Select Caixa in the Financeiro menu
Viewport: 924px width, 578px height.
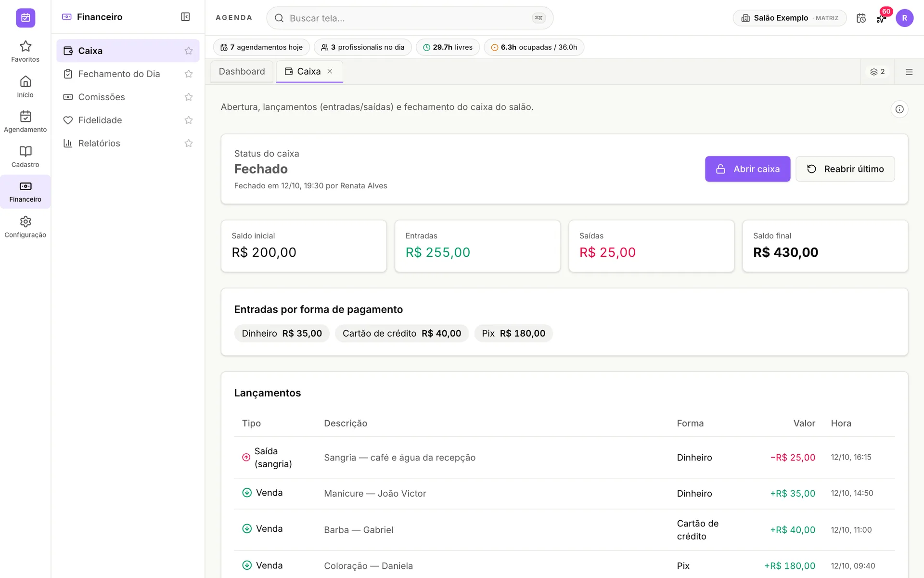coord(128,51)
